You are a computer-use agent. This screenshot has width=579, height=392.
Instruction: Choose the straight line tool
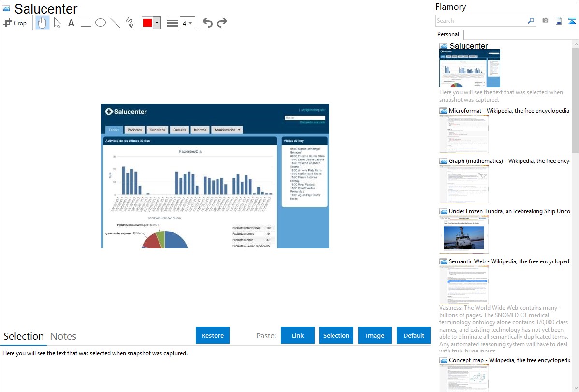tap(115, 23)
